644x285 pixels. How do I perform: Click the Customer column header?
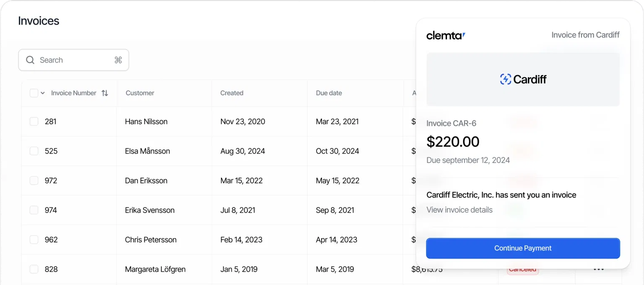point(140,93)
